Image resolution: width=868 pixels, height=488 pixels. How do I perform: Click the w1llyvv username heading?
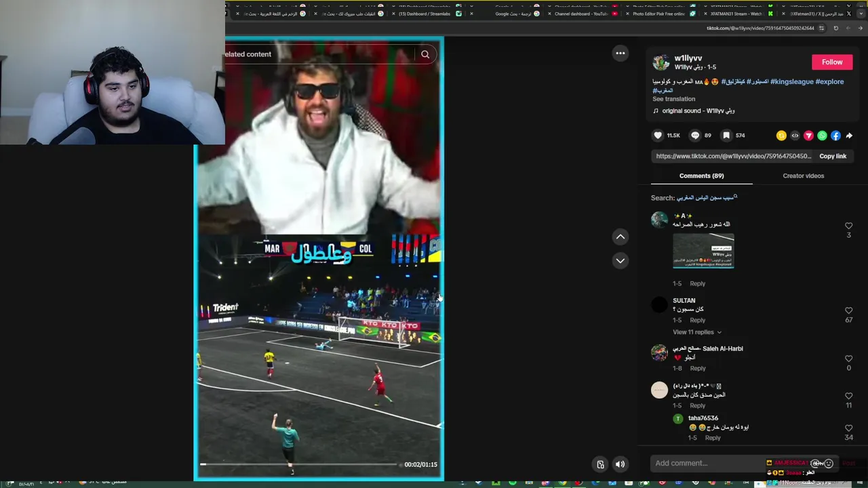[688, 58]
